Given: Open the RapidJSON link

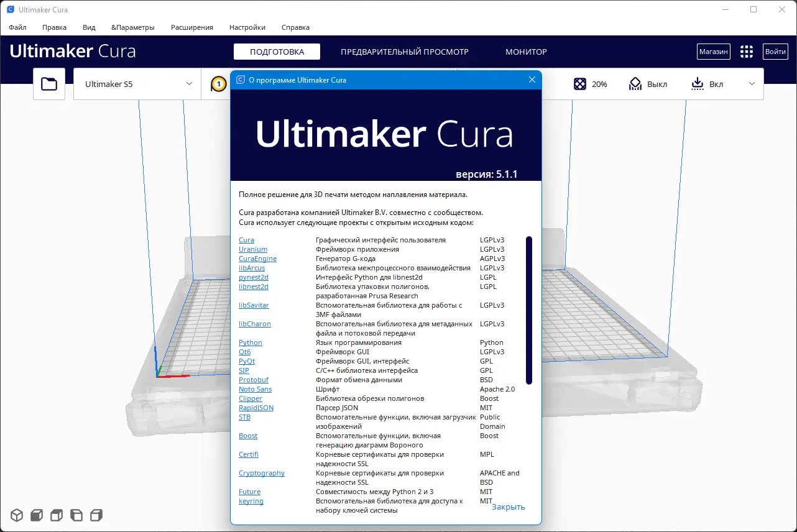Looking at the screenshot, I should tap(256, 408).
